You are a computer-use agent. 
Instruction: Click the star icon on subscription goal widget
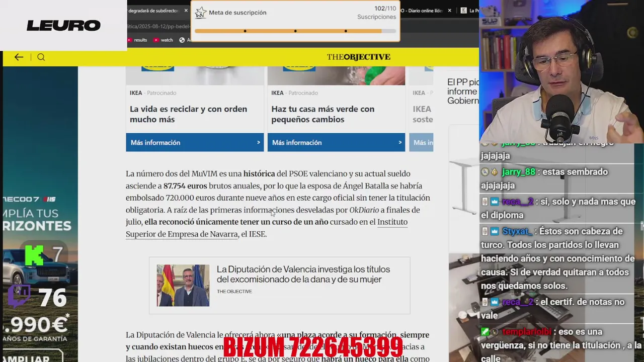(x=201, y=13)
